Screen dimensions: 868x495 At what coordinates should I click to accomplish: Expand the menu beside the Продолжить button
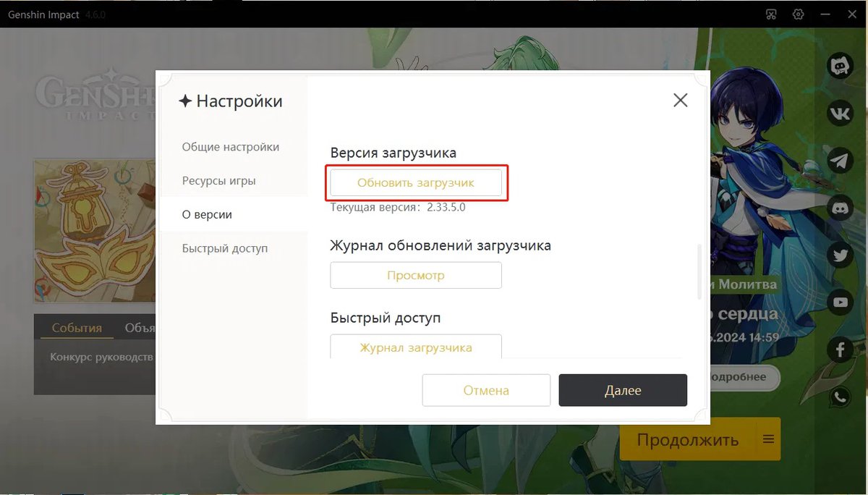click(767, 439)
